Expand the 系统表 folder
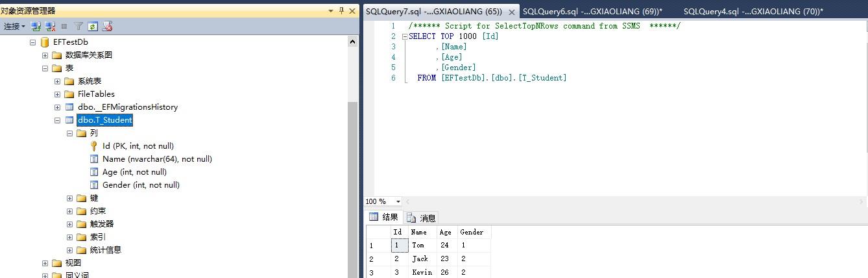The height and width of the screenshot is (278, 868). pyautogui.click(x=57, y=81)
